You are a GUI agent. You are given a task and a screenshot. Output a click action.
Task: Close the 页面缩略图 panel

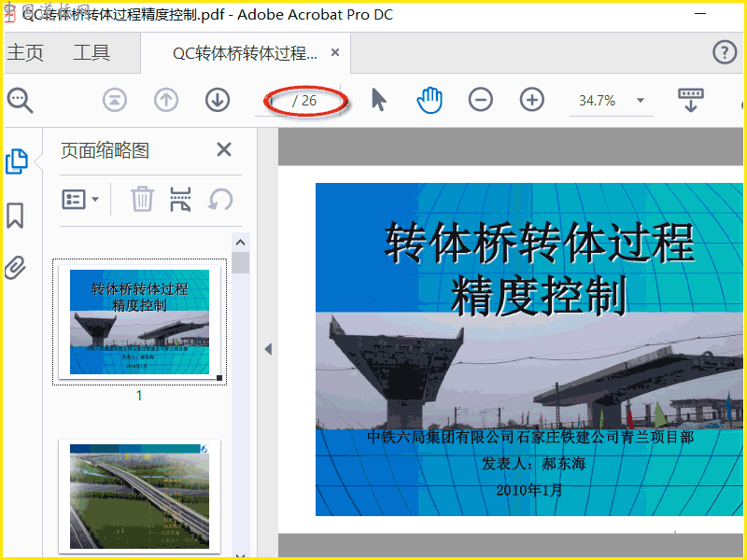(224, 149)
